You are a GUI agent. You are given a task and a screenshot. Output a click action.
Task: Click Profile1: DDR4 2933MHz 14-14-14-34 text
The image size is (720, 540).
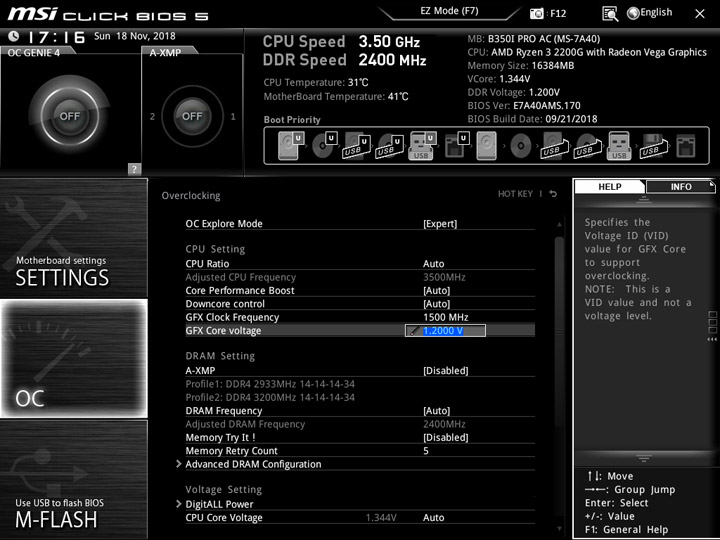pyautogui.click(x=270, y=384)
